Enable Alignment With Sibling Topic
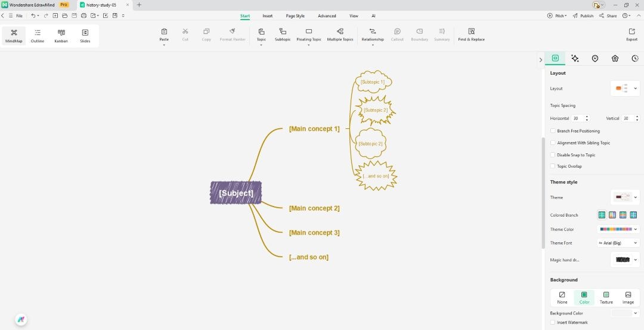Viewport: 644px width, 330px height. coord(553,143)
